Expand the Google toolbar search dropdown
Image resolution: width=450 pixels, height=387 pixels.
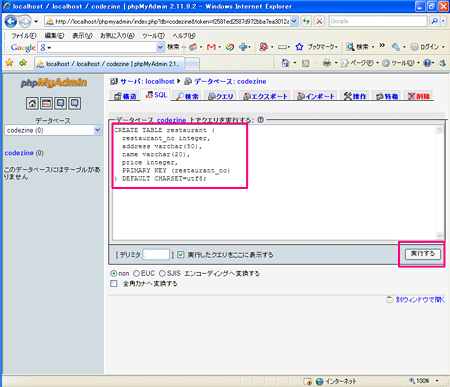click(x=160, y=47)
